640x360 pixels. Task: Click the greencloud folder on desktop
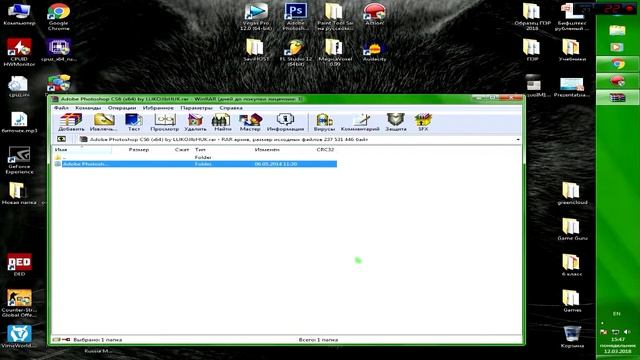tap(572, 193)
